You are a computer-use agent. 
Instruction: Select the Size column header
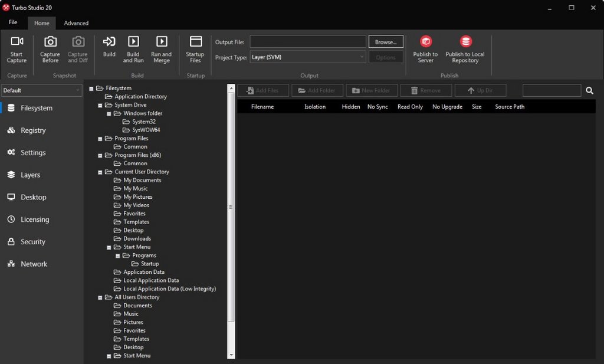coord(477,107)
